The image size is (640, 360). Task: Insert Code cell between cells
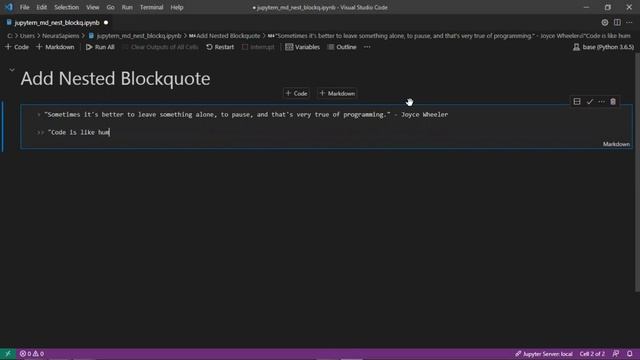296,93
